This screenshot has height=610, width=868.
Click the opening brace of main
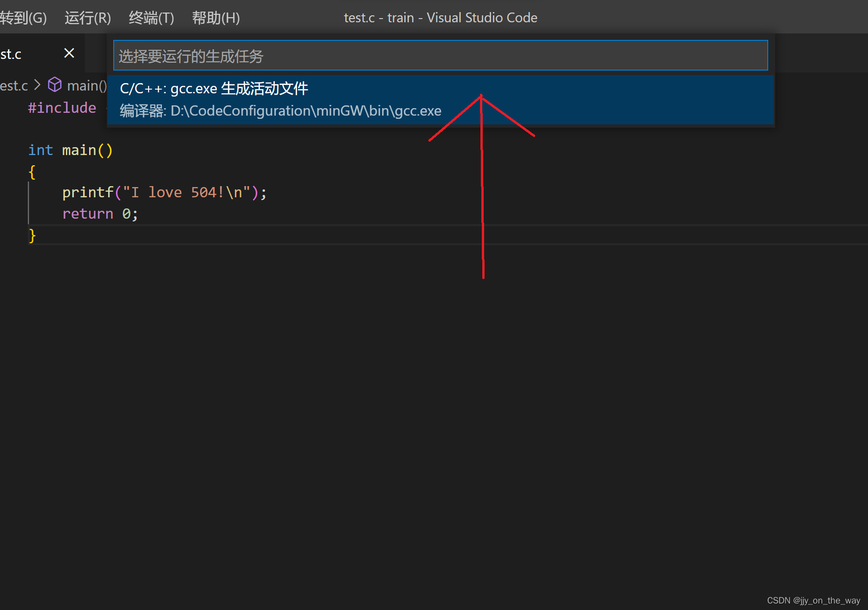32,172
